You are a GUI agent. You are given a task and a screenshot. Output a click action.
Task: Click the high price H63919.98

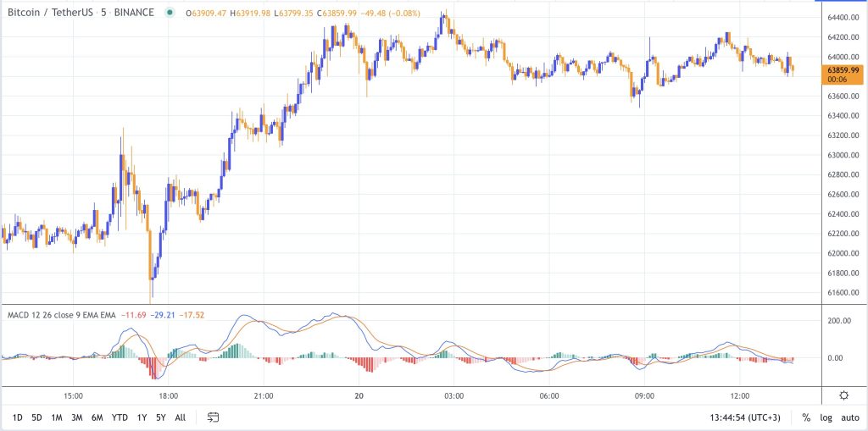tap(250, 13)
